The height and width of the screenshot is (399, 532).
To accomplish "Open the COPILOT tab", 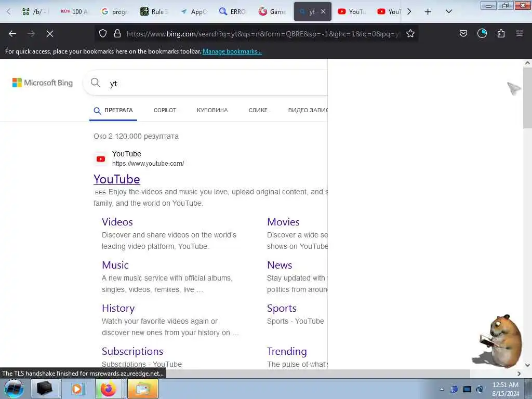I will [x=165, y=110].
